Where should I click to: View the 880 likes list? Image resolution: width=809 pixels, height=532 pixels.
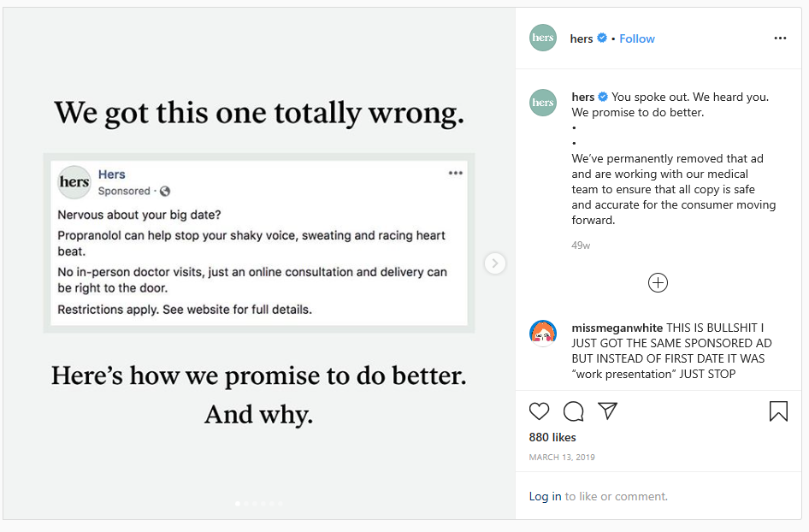[552, 437]
